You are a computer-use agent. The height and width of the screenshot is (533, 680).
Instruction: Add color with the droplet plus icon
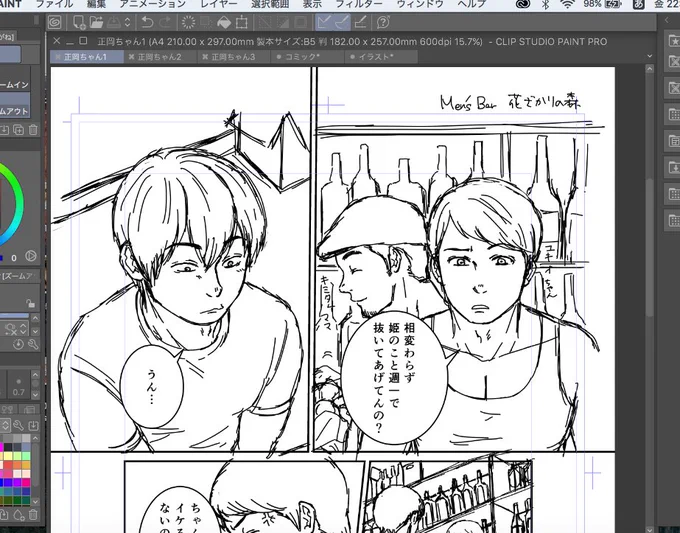pos(19,515)
